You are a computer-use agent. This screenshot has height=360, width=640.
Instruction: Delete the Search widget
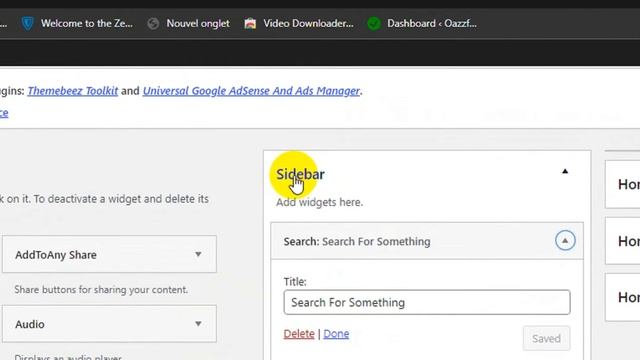[x=299, y=334]
